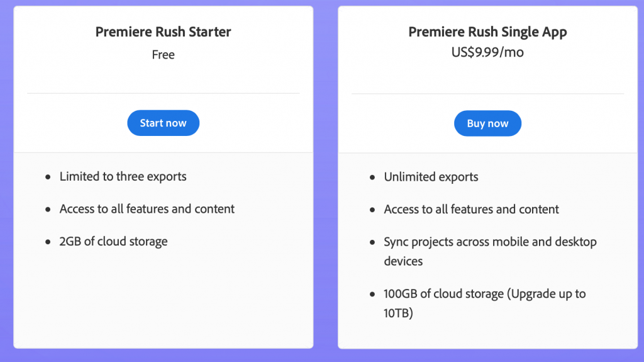Click the 100GB of cloud storage item
The image size is (644, 362).
coord(485,303)
